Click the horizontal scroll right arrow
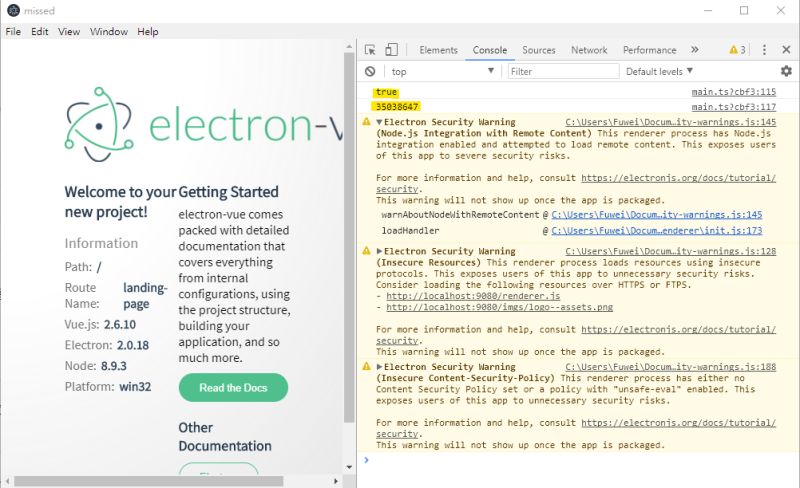The image size is (800, 488). click(336, 481)
